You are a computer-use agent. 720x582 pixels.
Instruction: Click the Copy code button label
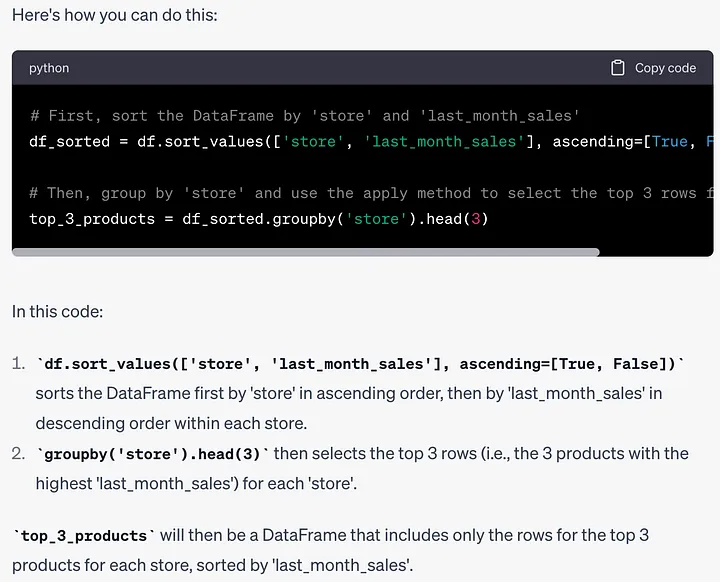click(x=665, y=68)
